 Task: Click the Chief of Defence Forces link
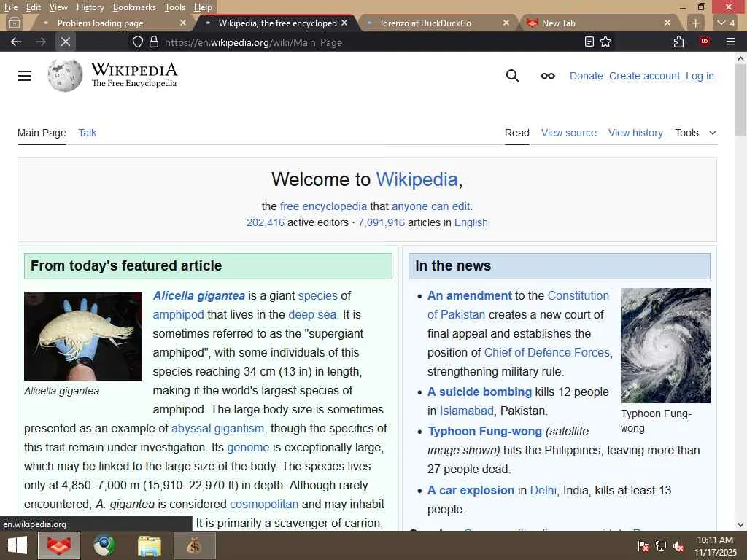(x=547, y=352)
